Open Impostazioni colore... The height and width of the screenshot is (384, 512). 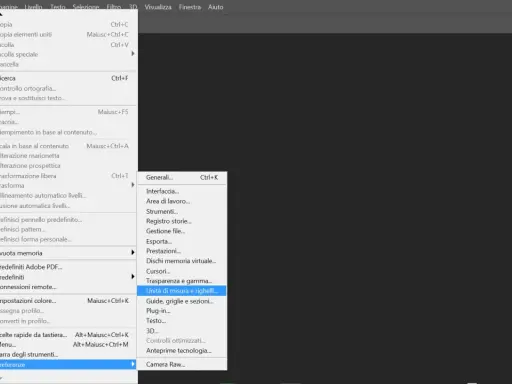[68, 301]
